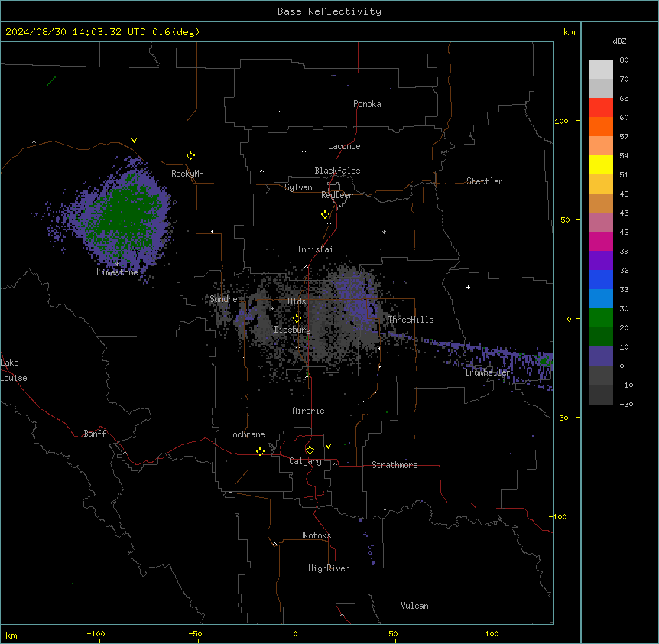This screenshot has width=659, height=644.
Task: Click the Limestone map label
Action: (117, 272)
